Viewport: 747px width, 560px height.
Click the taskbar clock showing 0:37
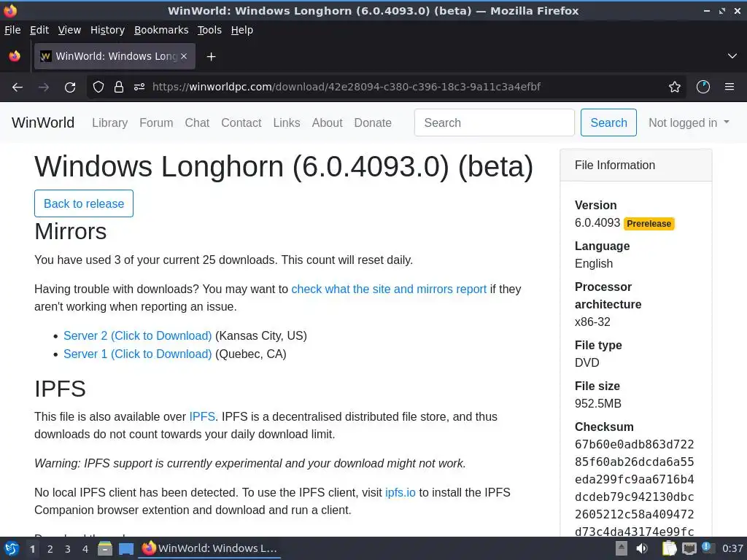point(732,548)
